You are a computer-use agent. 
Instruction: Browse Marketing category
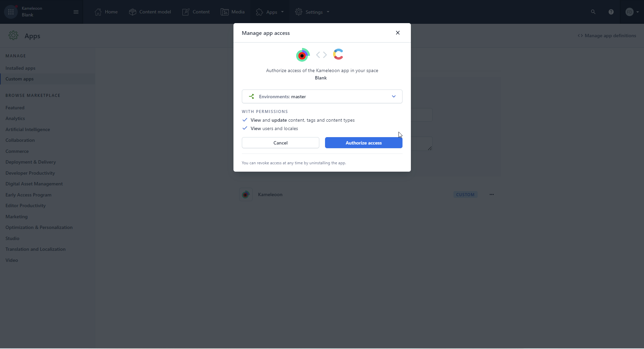coord(16,217)
